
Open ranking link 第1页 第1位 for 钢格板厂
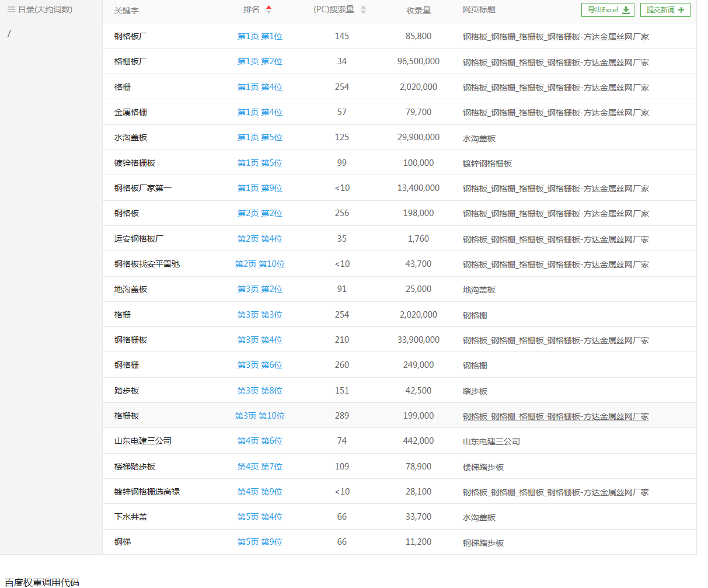tap(260, 36)
